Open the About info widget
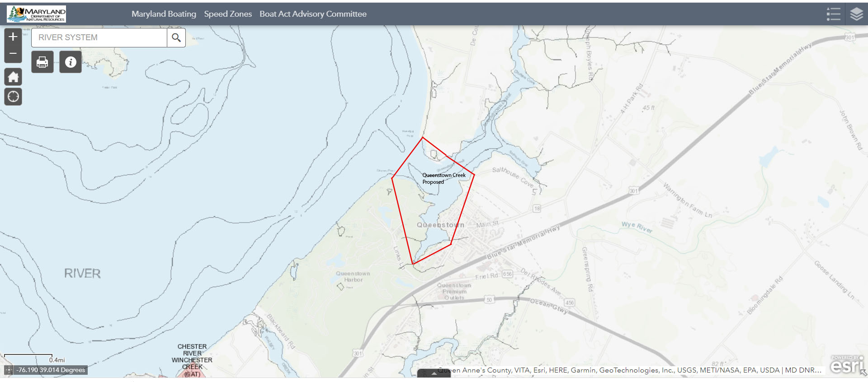Screen dimensions: 868x382 [71, 62]
